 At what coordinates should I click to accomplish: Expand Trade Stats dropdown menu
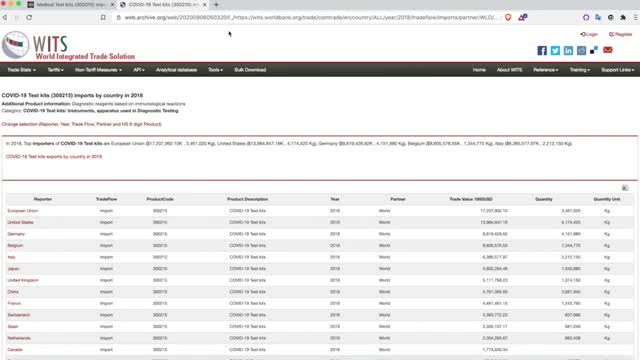(21, 70)
